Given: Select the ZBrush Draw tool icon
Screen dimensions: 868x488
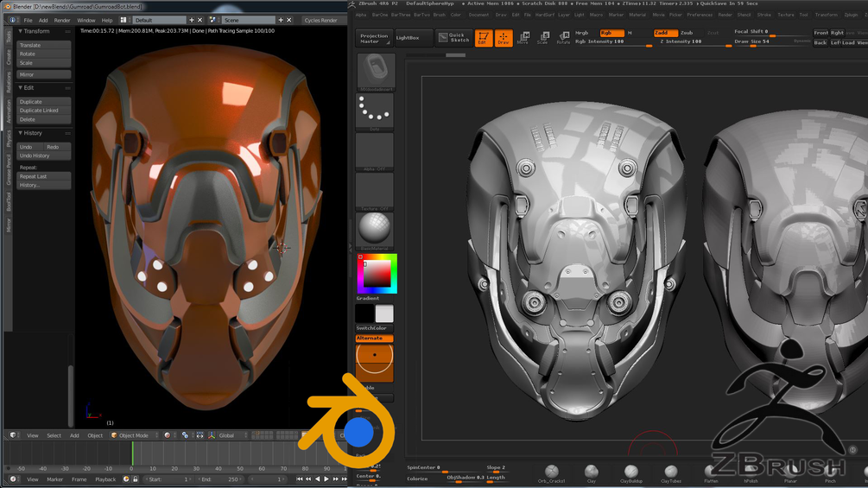Looking at the screenshot, I should pos(504,38).
